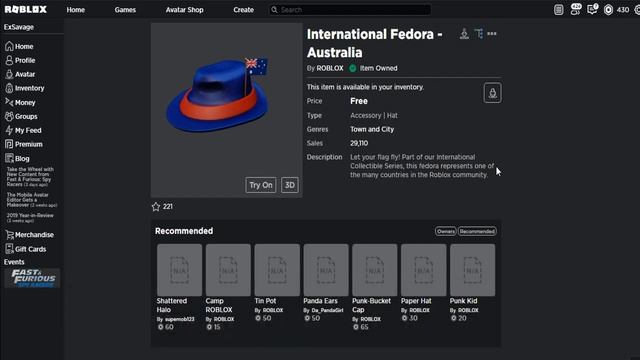Screen dimensions: 640x360
Task: Click the Paper Hat item name
Action: point(416,301)
